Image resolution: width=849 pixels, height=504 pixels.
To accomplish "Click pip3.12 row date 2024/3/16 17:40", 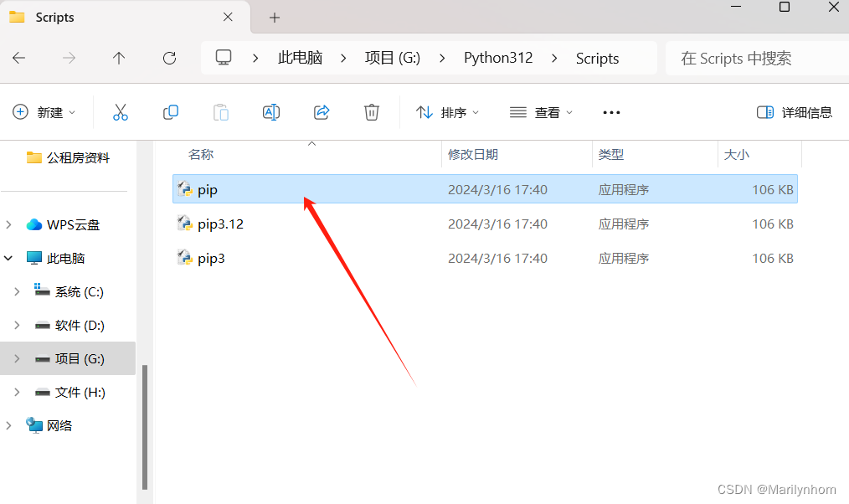I will pyautogui.click(x=497, y=224).
